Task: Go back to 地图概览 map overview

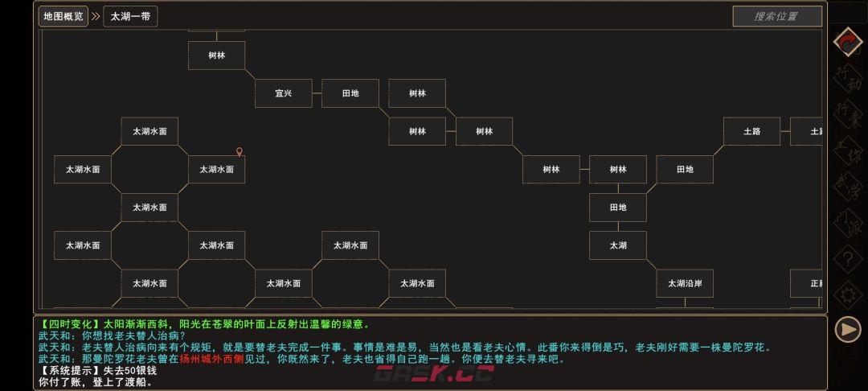Action: point(63,16)
